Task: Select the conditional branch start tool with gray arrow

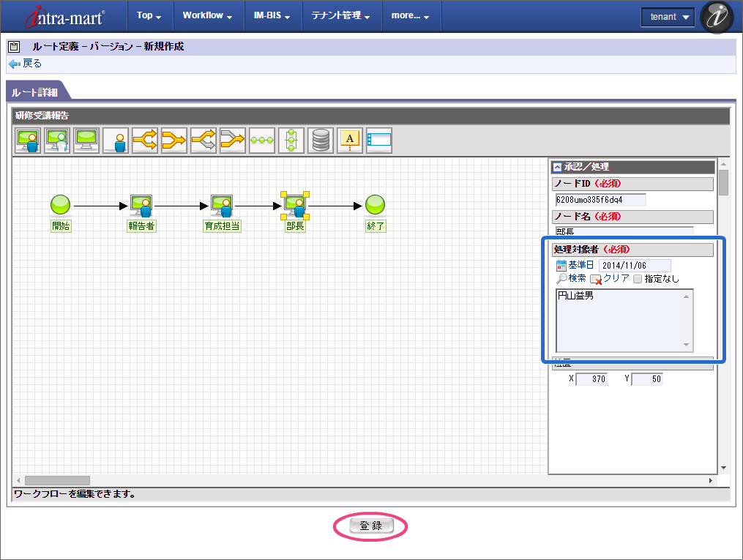Action: (x=204, y=141)
